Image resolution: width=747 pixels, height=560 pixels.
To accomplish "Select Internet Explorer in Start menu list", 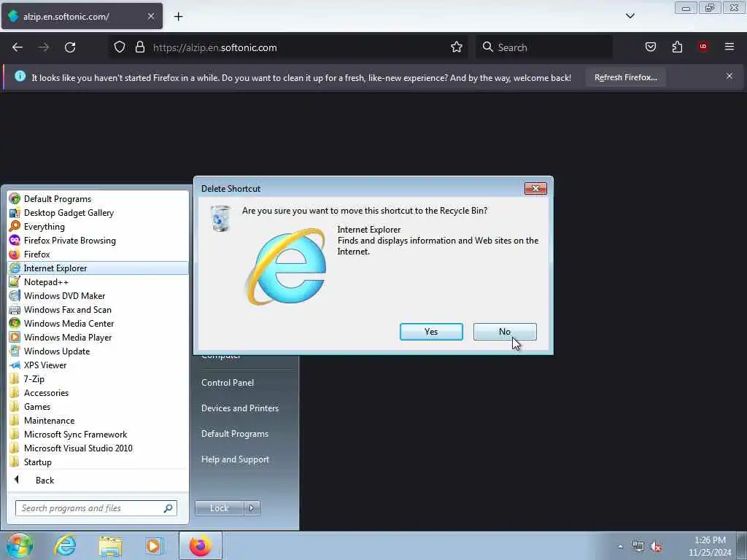I will [98, 268].
